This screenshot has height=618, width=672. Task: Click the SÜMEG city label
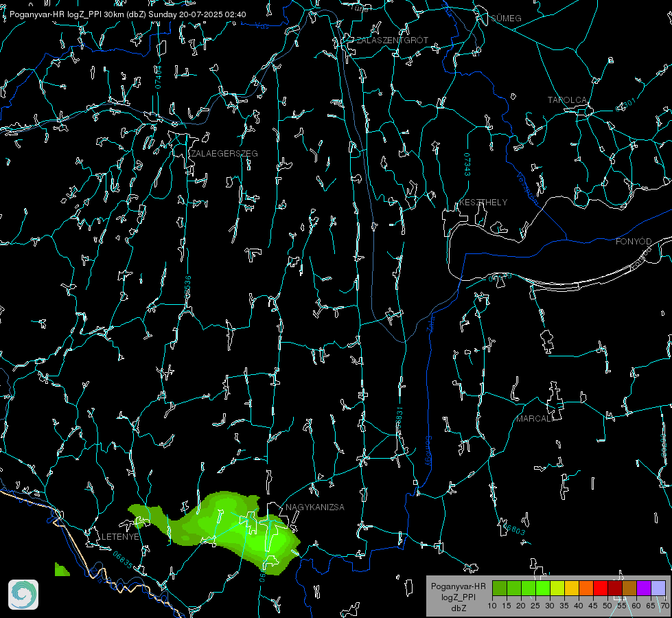506,19
